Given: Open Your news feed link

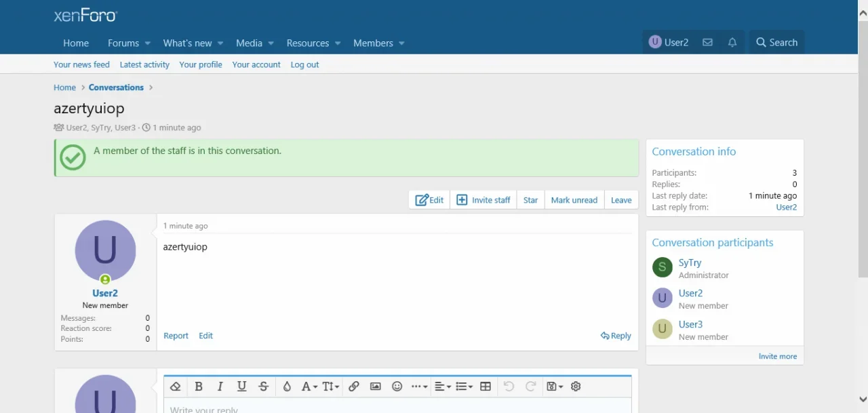Looking at the screenshot, I should pos(81,64).
